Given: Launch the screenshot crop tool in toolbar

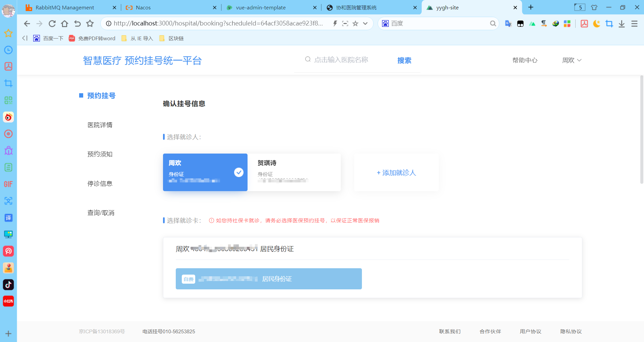Looking at the screenshot, I should point(609,23).
